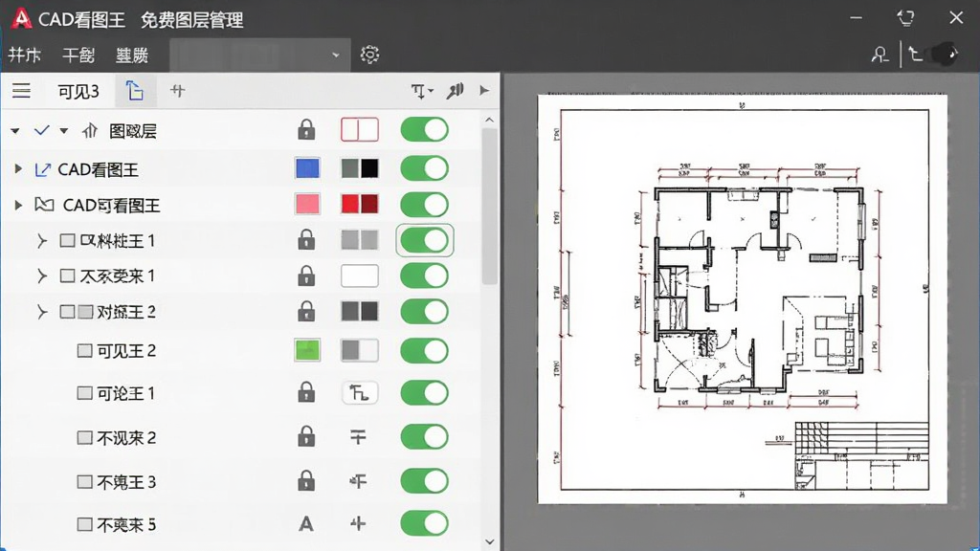Image resolution: width=980 pixels, height=551 pixels.
Task: Toggle visibility switch for 图層层 row
Action: point(424,130)
